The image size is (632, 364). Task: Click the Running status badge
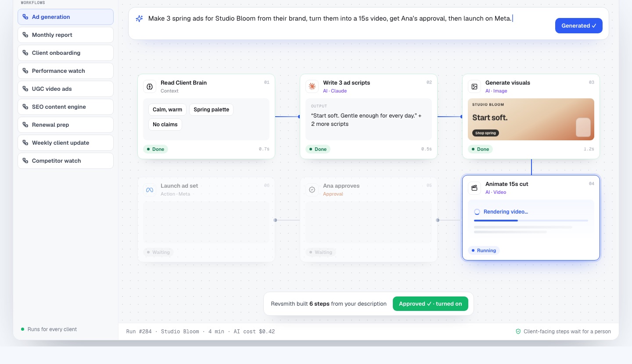pyautogui.click(x=484, y=250)
